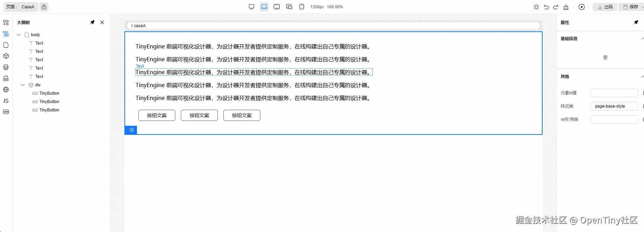Viewport: 644px width, 232px height.
Task: Click the blue settings gear on canvas
Action: tap(131, 130)
